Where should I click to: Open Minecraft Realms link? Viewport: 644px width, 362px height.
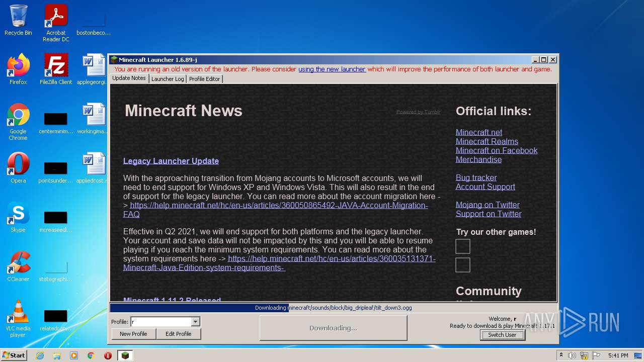487,141
